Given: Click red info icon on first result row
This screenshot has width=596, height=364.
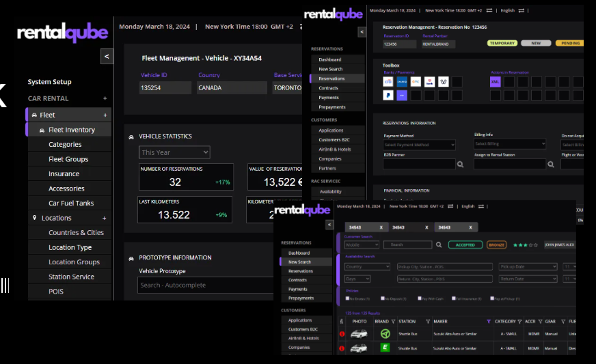Looking at the screenshot, I should (x=342, y=334).
